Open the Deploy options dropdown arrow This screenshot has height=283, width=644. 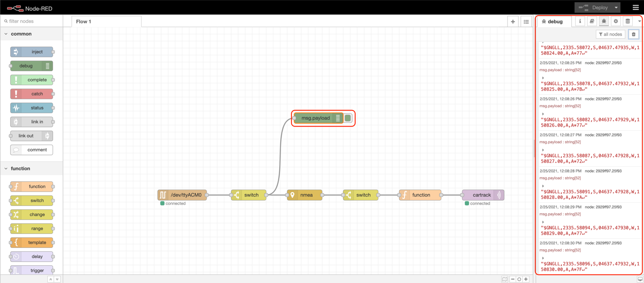(617, 7)
